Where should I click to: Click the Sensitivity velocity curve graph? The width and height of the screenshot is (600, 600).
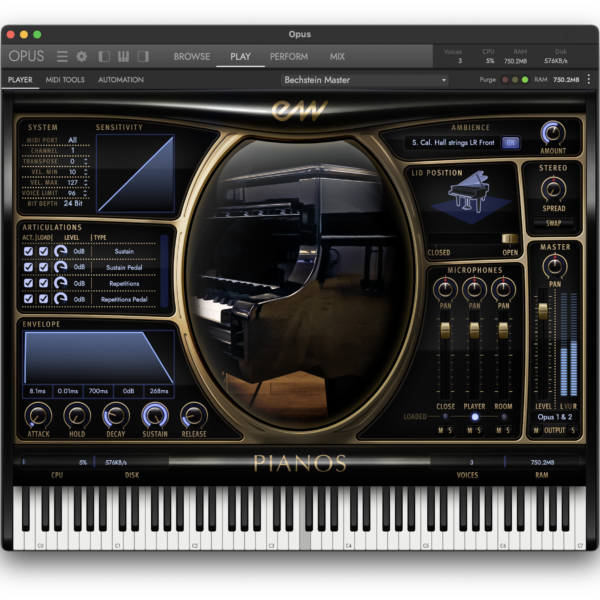point(135,173)
